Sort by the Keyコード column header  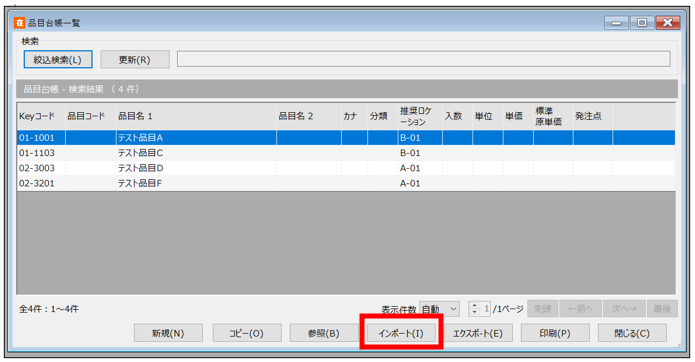(x=41, y=116)
